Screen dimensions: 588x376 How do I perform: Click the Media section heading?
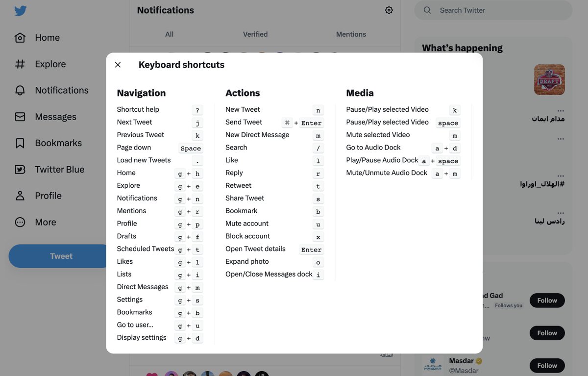tap(360, 93)
